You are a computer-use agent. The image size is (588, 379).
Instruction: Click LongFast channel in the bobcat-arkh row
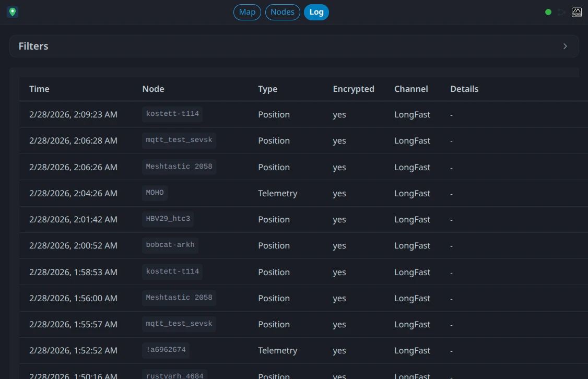point(411,245)
